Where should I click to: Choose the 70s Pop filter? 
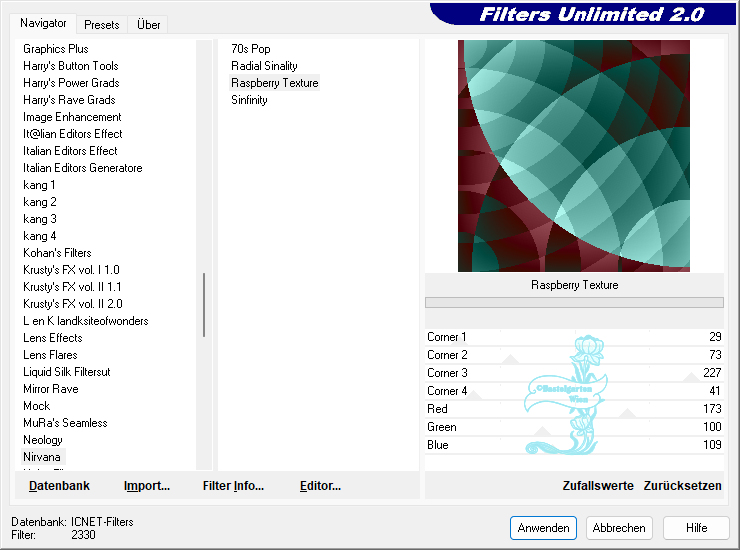click(x=251, y=49)
